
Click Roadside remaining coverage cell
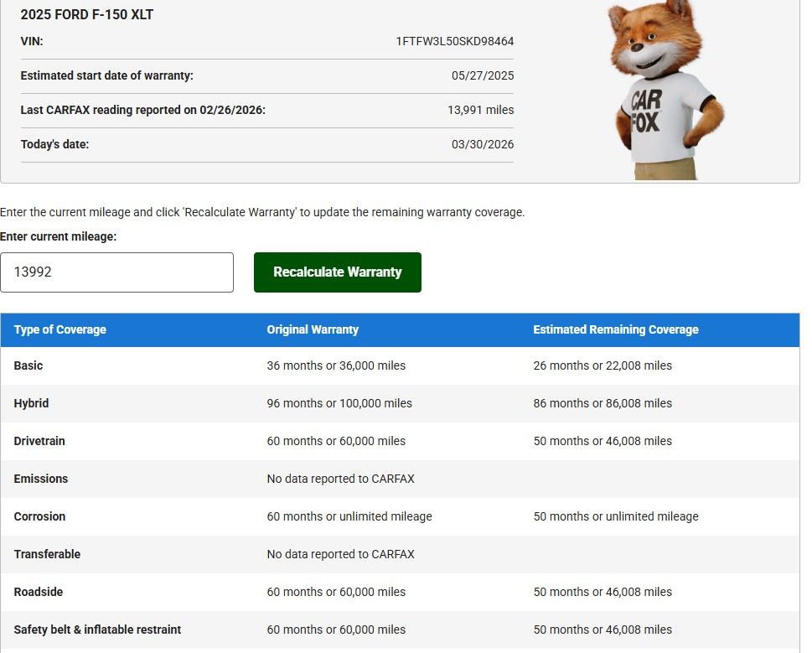coord(603,593)
